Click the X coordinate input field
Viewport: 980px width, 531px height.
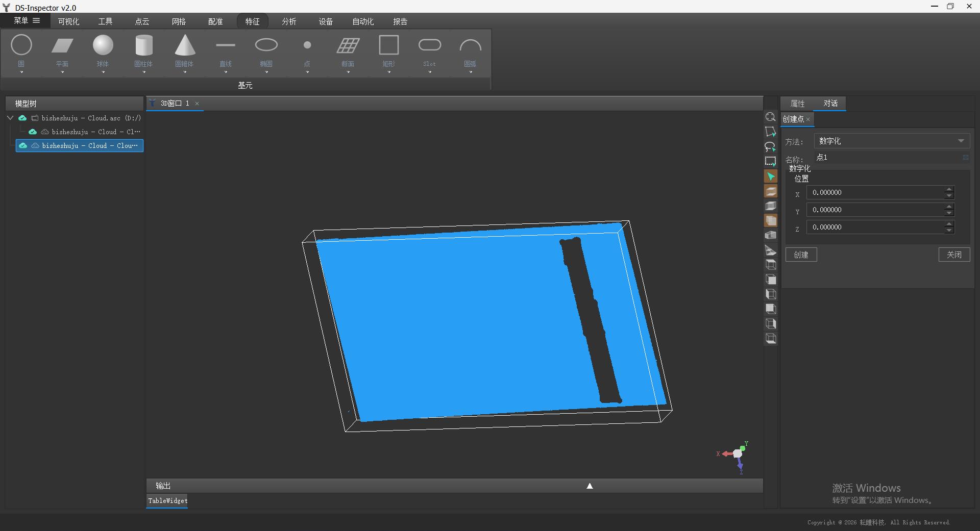(x=876, y=192)
